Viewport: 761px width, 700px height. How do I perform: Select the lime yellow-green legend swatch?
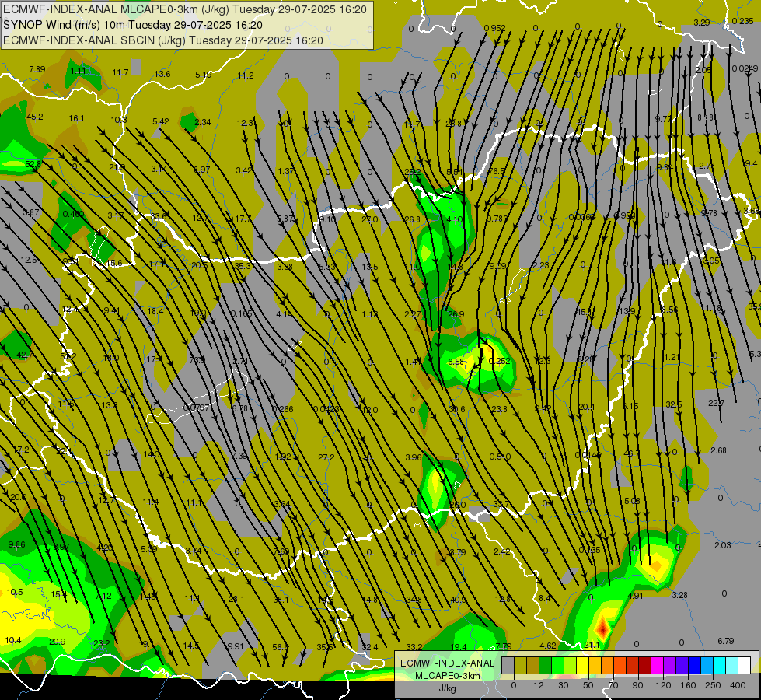tap(571, 665)
